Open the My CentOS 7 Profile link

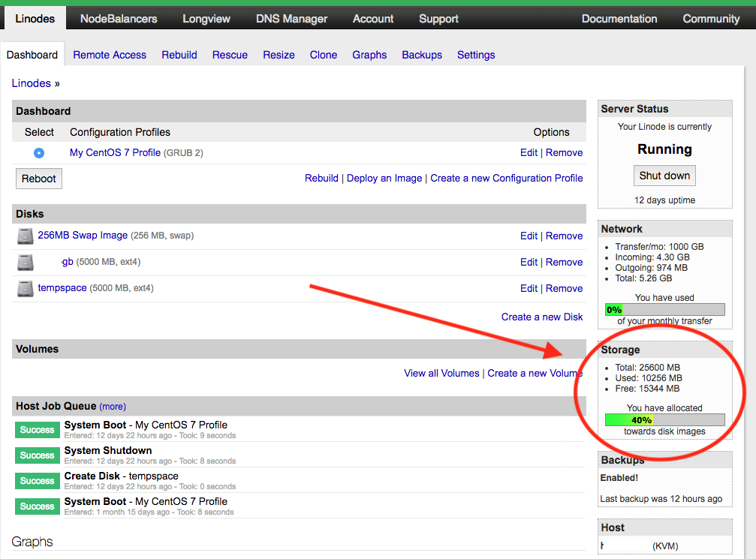point(115,153)
